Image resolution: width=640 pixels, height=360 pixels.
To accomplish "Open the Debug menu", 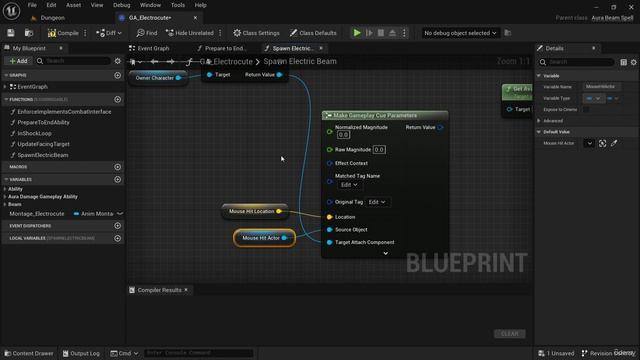I will 122,5.
